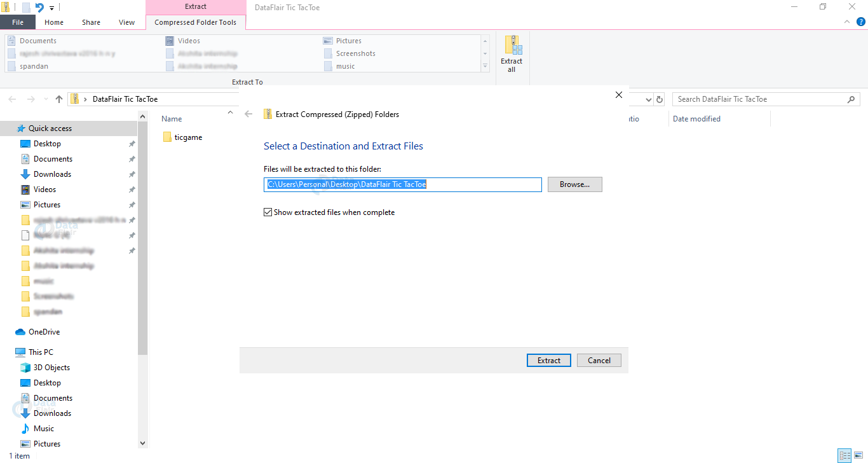Click the pin icon next to Desktop
Image resolution: width=868 pixels, height=463 pixels.
tap(132, 144)
